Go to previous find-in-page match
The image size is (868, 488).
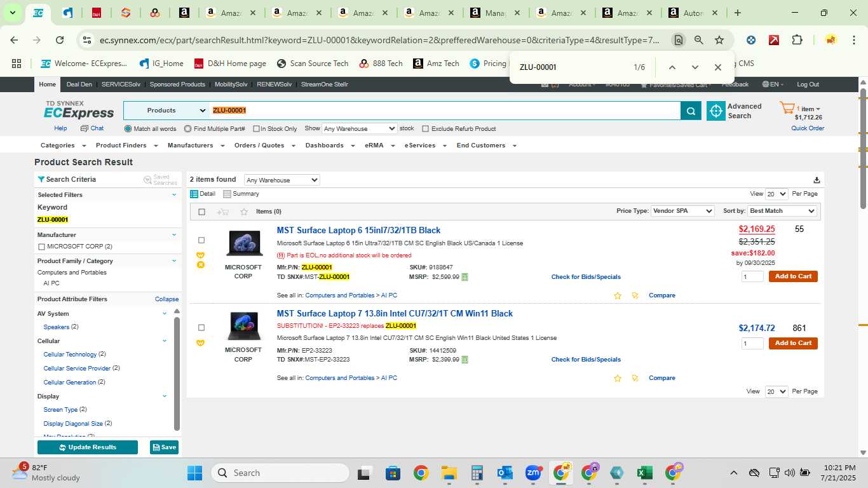(672, 67)
